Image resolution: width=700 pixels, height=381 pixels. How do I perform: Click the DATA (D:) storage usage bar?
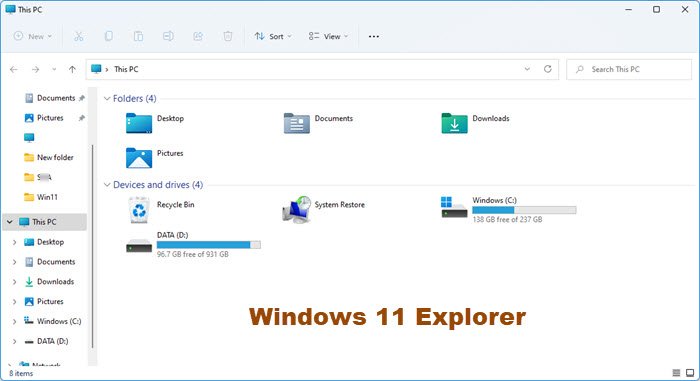(208, 245)
